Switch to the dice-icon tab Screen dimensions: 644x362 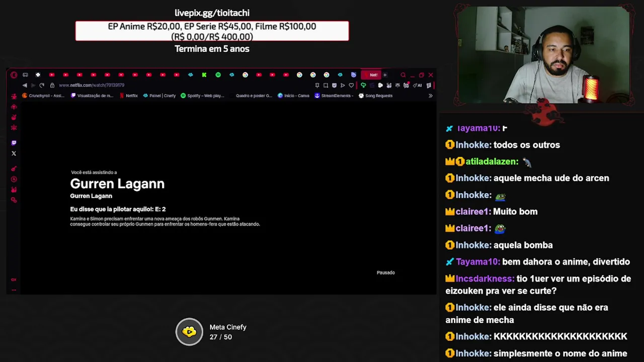(x=38, y=75)
